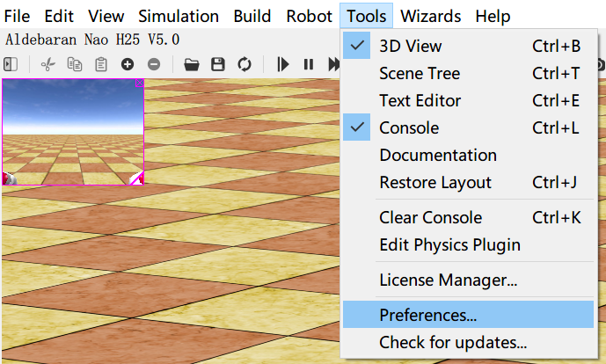The height and width of the screenshot is (364, 606).
Task: Open Documentation from Tools menu
Action: (x=469, y=155)
